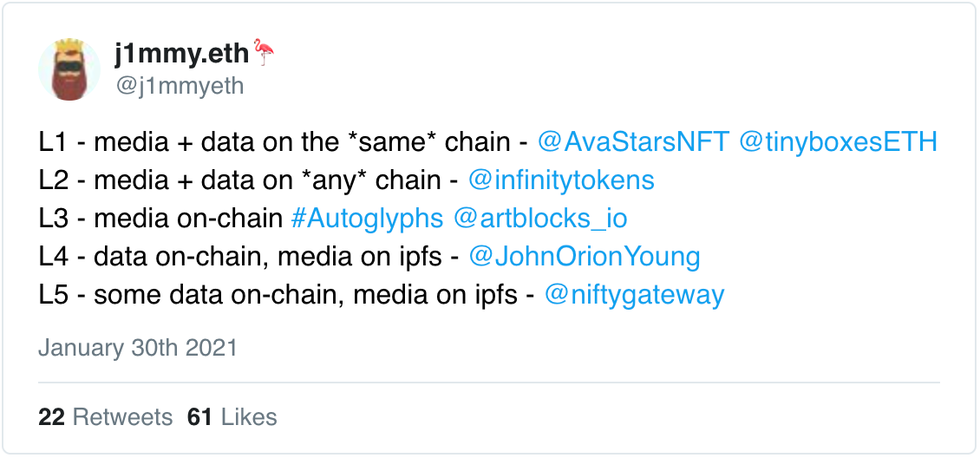980x458 pixels.
Task: Select the @j1mmyeth handle
Action: (179, 86)
